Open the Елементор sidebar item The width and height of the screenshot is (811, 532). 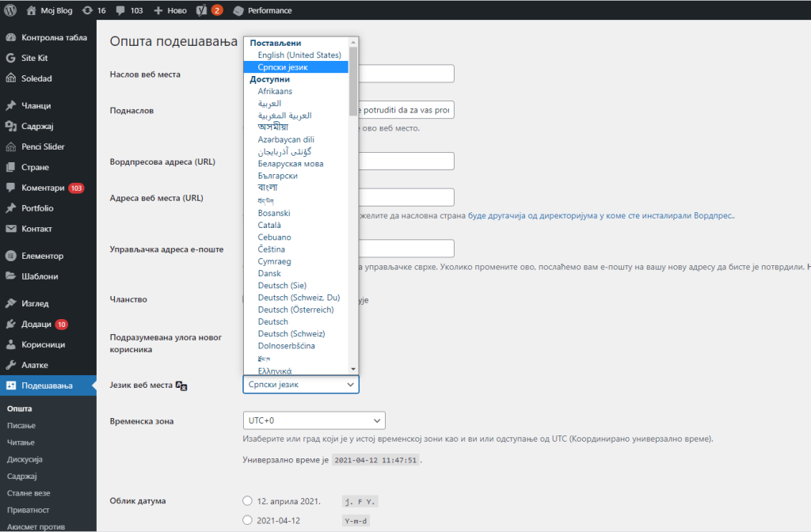coord(42,256)
